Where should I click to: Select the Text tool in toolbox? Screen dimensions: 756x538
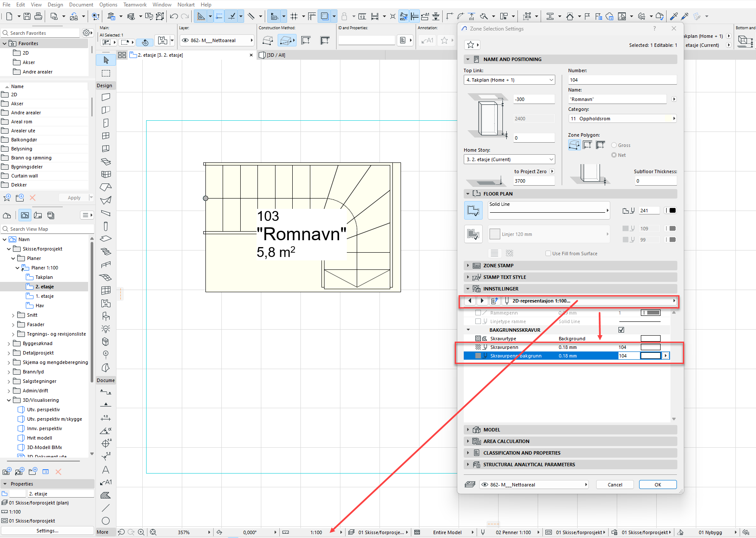point(106,470)
